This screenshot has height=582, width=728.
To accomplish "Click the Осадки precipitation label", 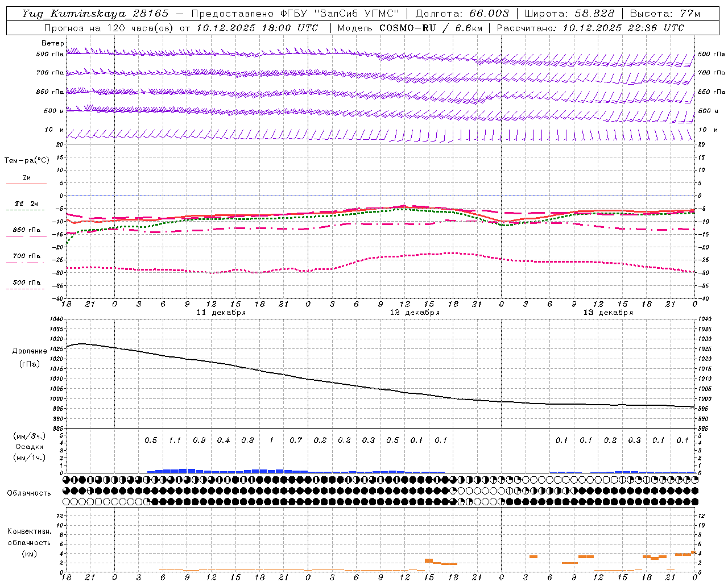I will pos(30,447).
